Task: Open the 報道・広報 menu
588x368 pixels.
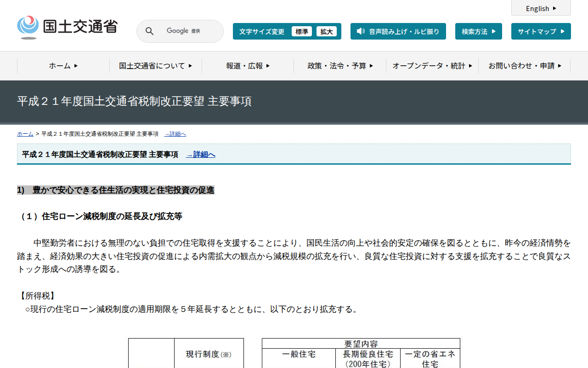Action: (248, 66)
